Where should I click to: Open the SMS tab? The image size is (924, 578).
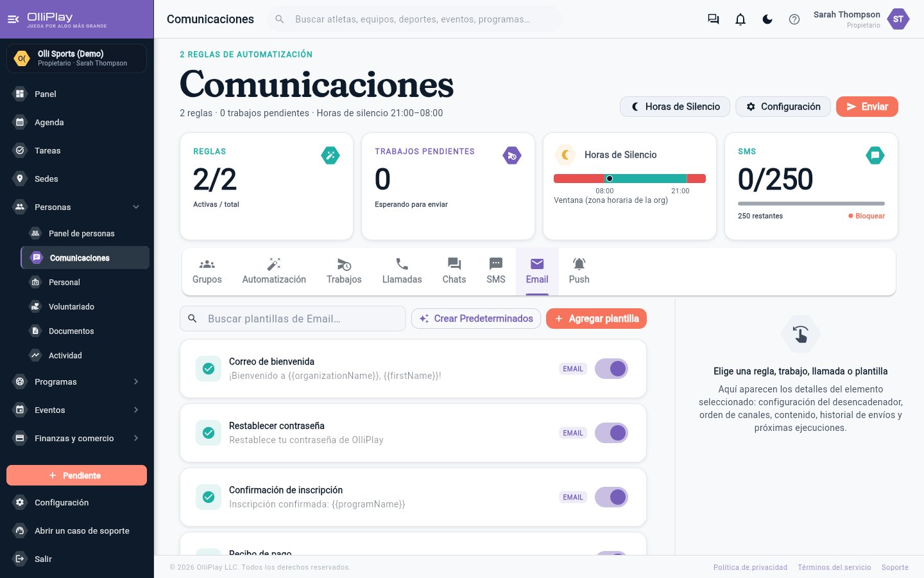point(496,272)
